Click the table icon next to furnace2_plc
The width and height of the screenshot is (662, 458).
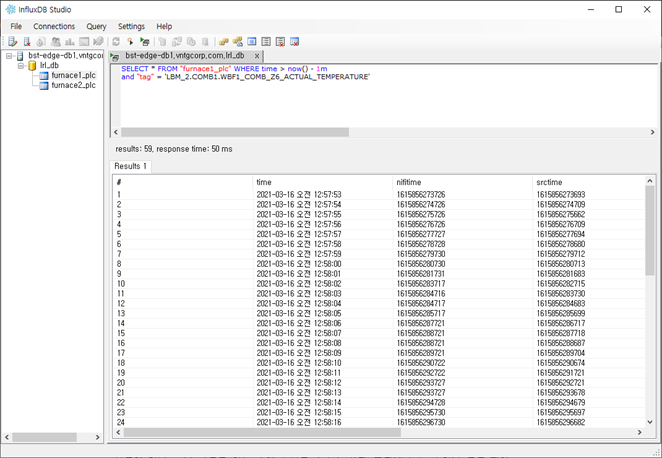pos(43,85)
